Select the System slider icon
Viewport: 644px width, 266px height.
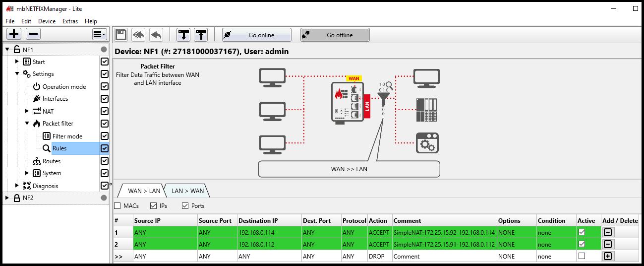click(37, 173)
